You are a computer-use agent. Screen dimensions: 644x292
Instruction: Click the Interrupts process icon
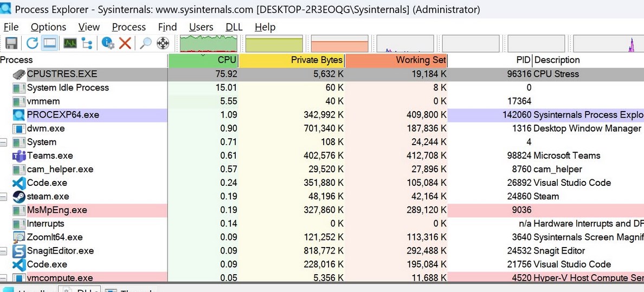(19, 224)
